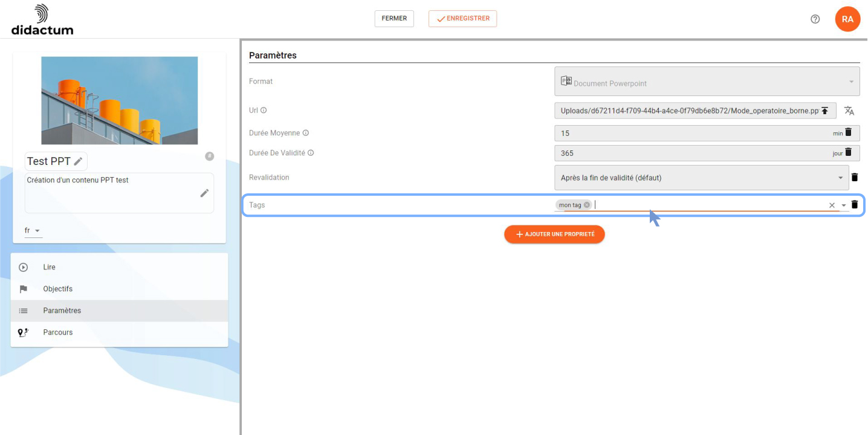Delete the Tags property
This screenshot has height=435, width=868.
tap(855, 205)
